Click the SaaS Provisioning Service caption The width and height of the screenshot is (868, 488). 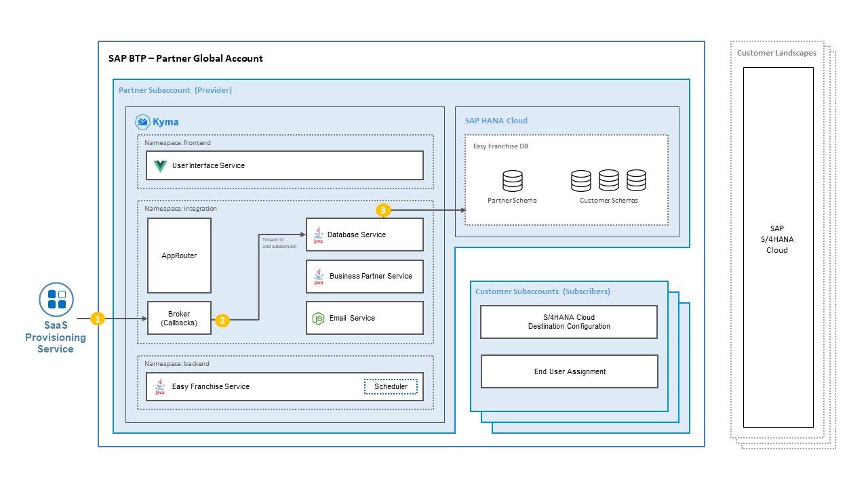click(x=56, y=338)
